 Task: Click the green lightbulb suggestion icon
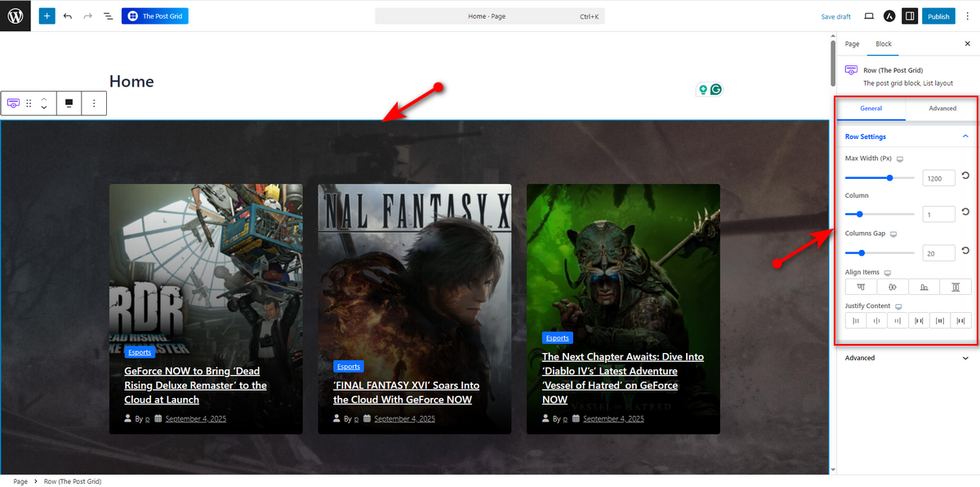click(x=702, y=90)
